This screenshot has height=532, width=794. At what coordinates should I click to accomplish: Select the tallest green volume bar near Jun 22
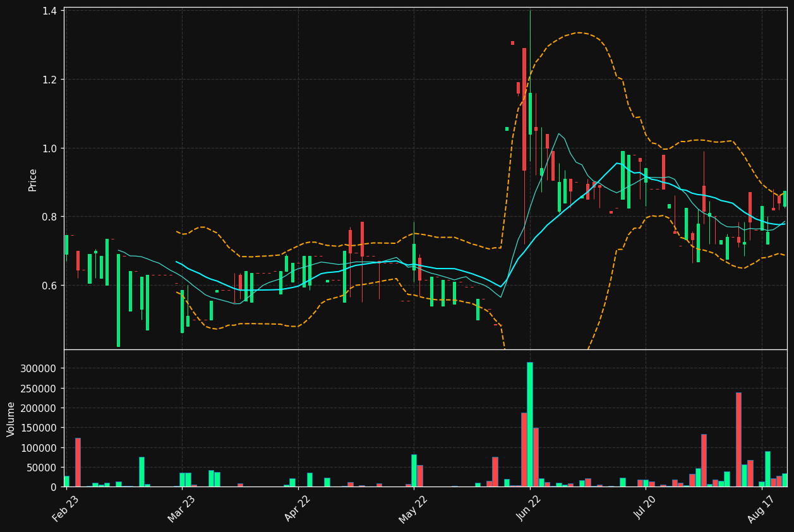tap(530, 425)
